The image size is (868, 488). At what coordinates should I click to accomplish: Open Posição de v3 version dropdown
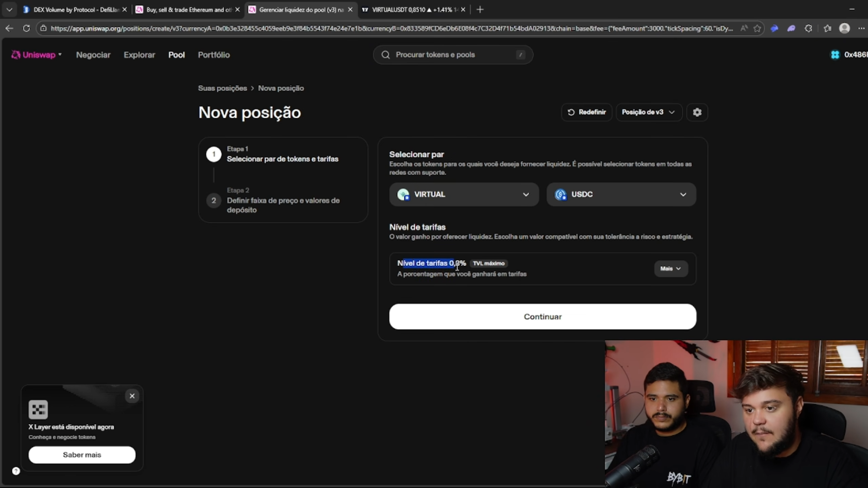[649, 112]
